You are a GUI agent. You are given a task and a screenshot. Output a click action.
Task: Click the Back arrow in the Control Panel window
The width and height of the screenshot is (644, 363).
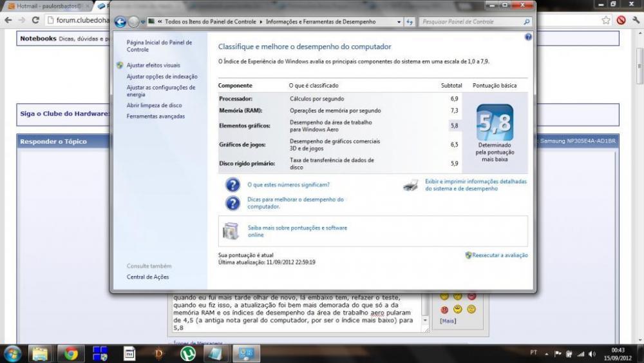120,22
